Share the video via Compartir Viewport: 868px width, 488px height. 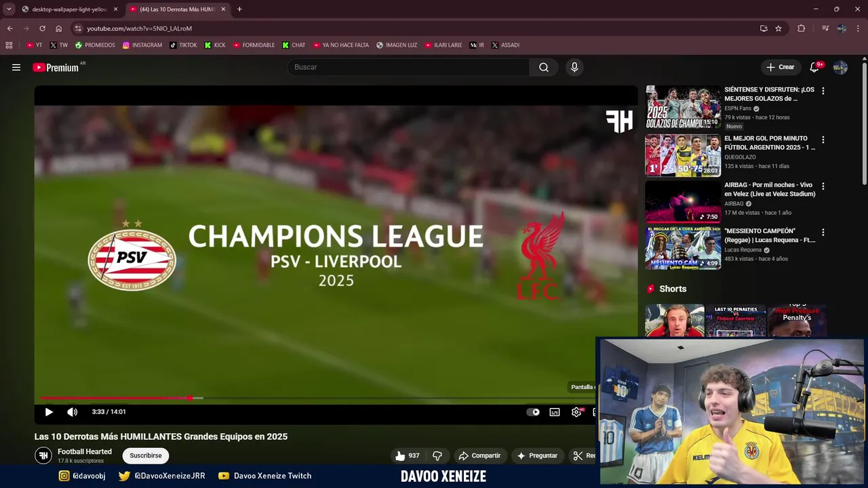coord(479,455)
